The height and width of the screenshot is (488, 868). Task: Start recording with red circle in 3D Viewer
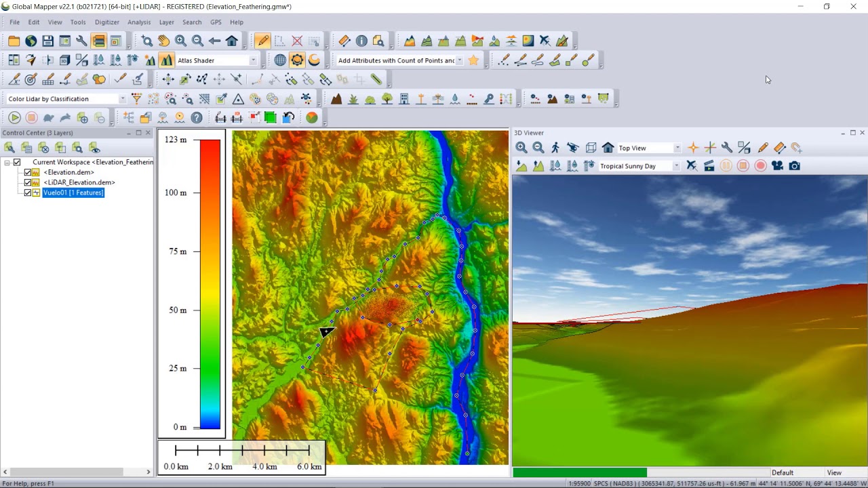pyautogui.click(x=760, y=166)
